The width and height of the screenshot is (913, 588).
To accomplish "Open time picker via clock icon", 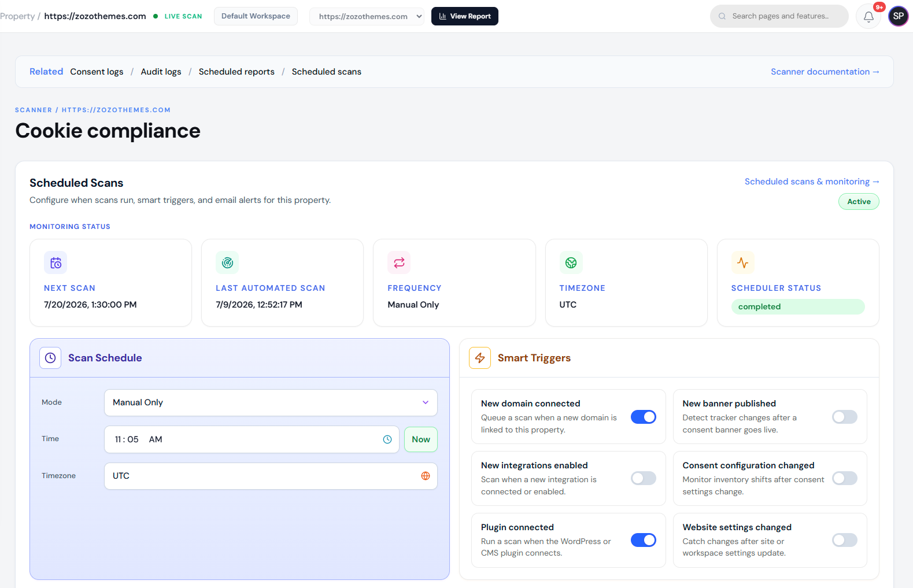I will click(387, 439).
